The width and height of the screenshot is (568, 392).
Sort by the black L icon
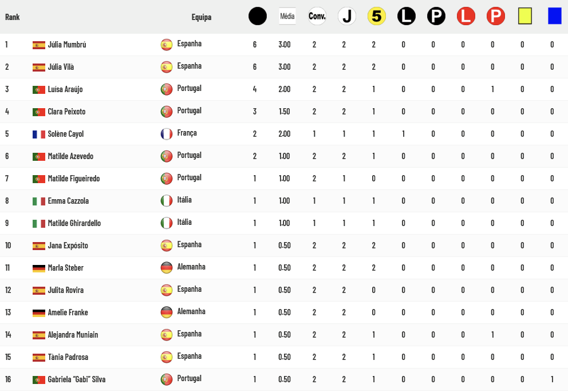(x=406, y=16)
